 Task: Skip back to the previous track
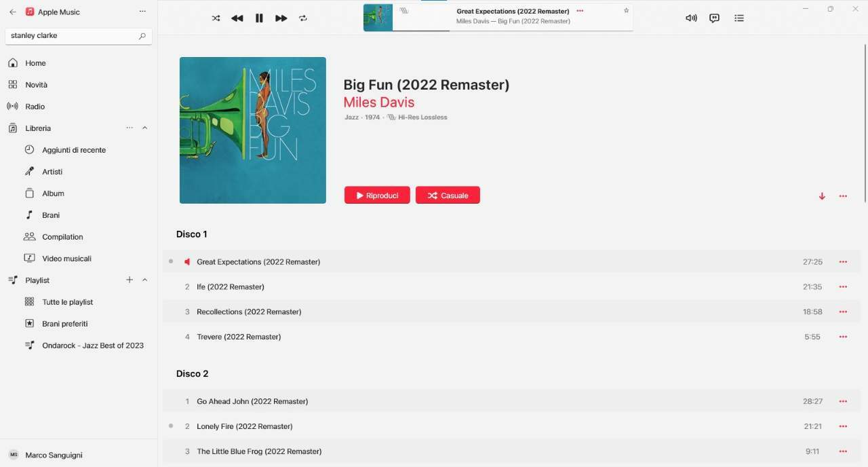(237, 18)
